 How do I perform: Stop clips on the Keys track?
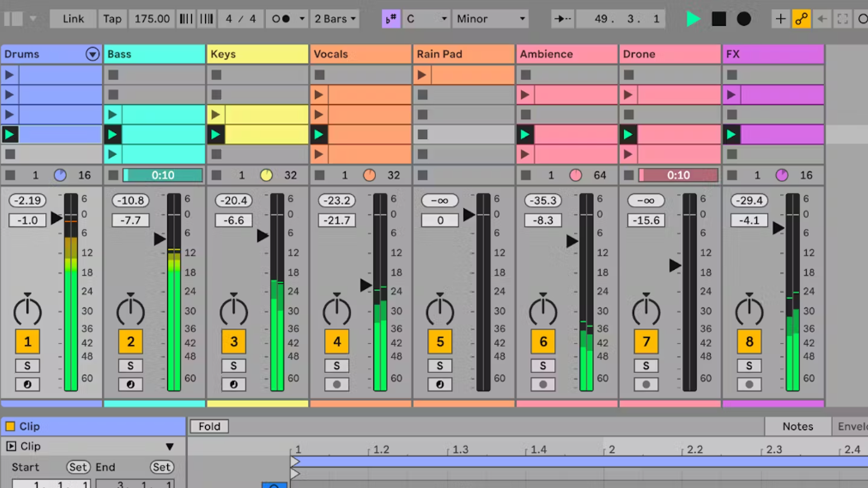click(x=217, y=175)
